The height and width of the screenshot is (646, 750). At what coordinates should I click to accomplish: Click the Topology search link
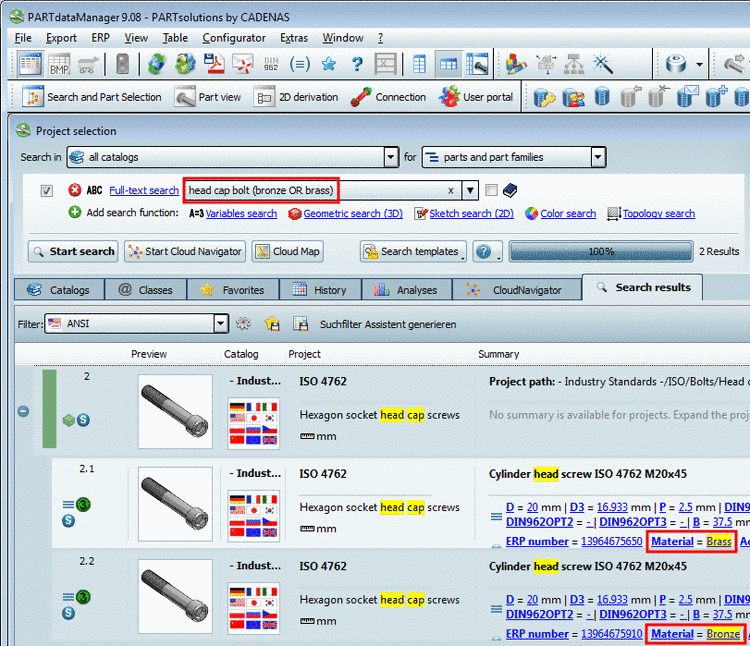659,213
